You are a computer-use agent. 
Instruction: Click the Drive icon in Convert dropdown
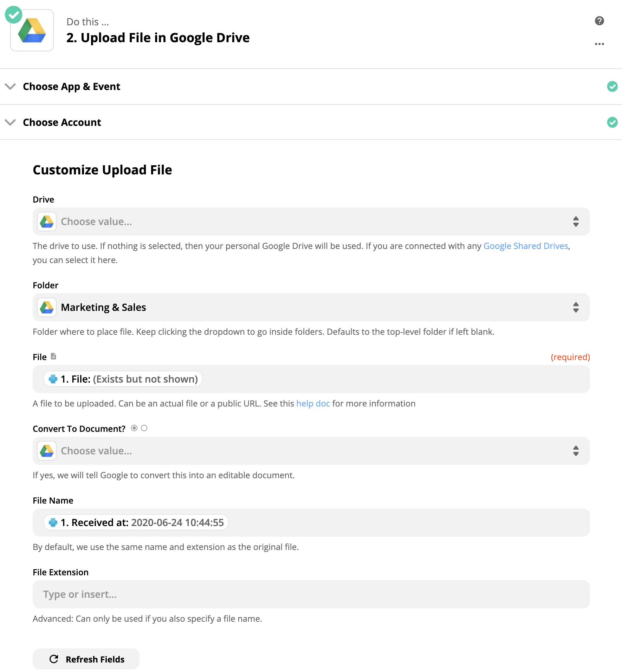[47, 451]
